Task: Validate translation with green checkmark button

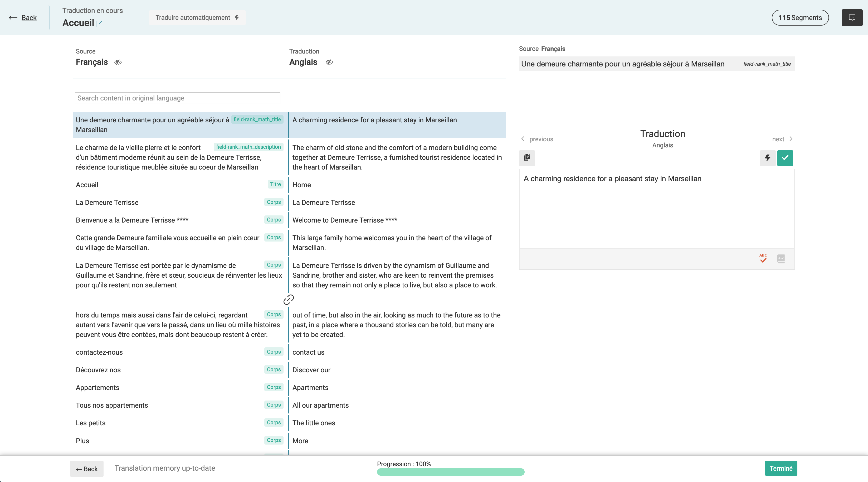Action: coord(785,158)
